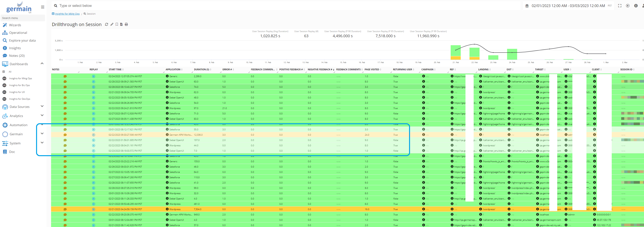Enter fullscreen mode from top bar
Image resolution: width=644 pixels, height=227 pixels.
[x=620, y=6]
